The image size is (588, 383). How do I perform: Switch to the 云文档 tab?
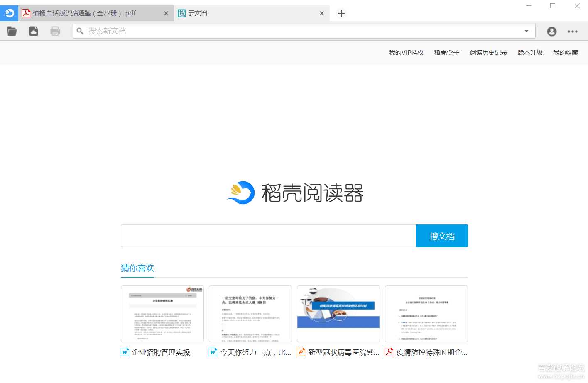(245, 13)
